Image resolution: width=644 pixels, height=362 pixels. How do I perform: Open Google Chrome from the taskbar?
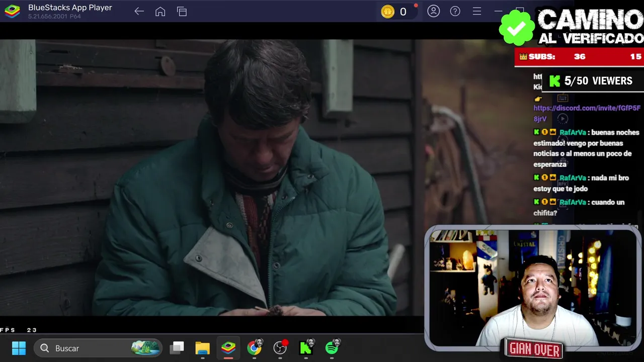(x=255, y=347)
